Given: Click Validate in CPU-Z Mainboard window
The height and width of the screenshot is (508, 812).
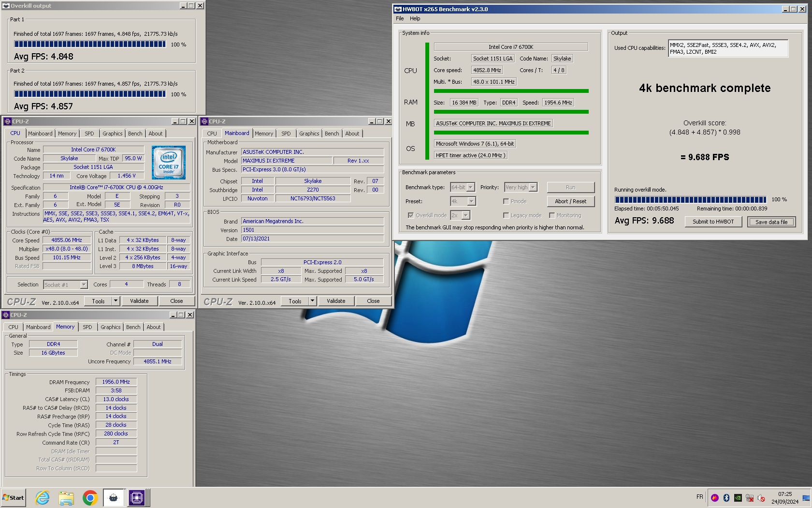Looking at the screenshot, I should coord(336,301).
